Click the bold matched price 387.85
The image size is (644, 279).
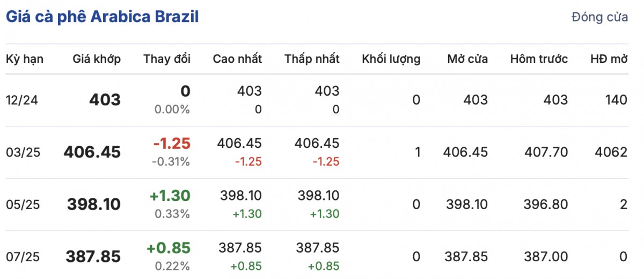93,257
